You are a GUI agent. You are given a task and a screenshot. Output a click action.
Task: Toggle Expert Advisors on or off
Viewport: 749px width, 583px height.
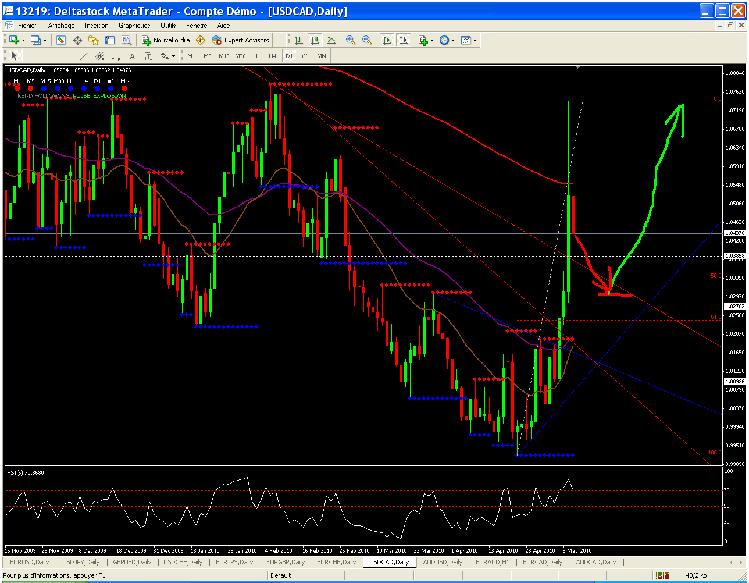point(241,40)
